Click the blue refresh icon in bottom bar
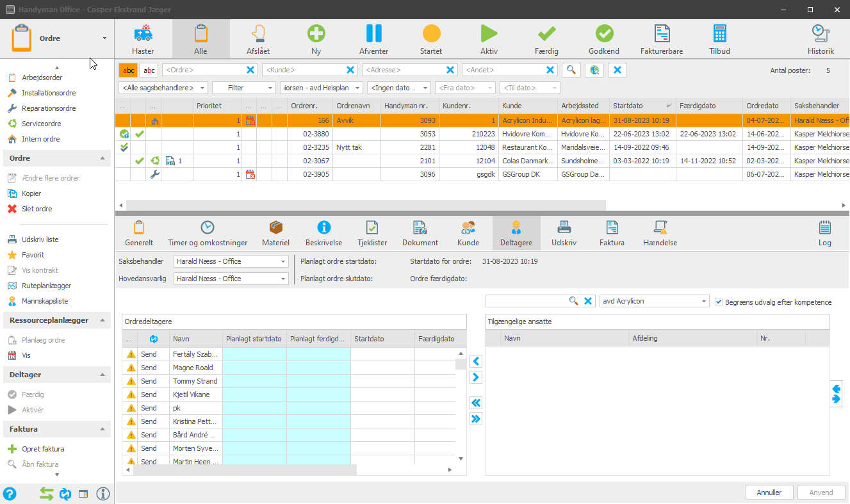850x504 pixels. point(65,494)
